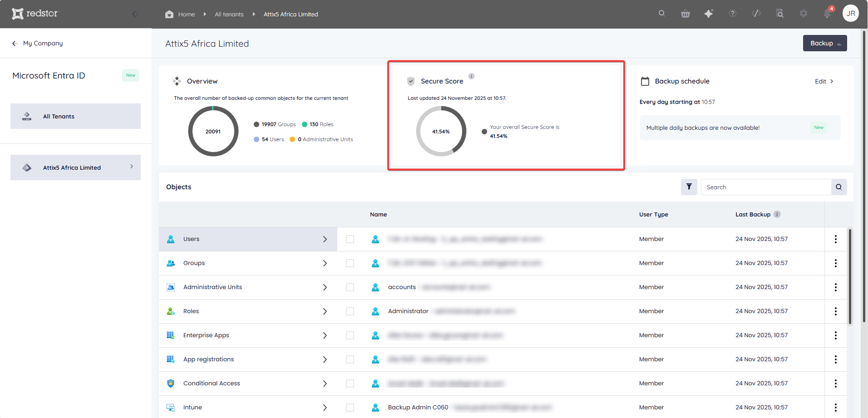The width and height of the screenshot is (868, 418).
Task: Open actions menu for Backup Admin C060
Action: pos(835,408)
